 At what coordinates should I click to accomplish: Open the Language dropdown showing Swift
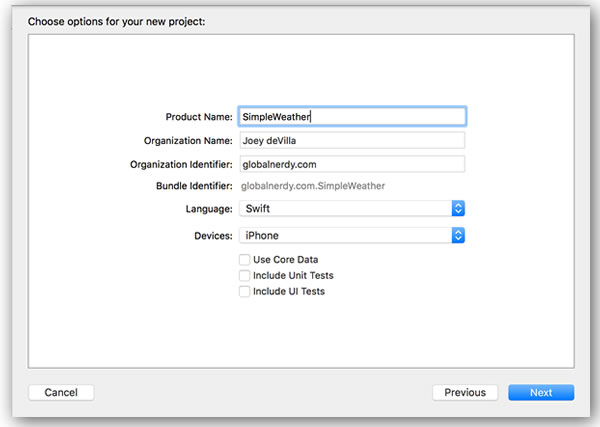(352, 209)
